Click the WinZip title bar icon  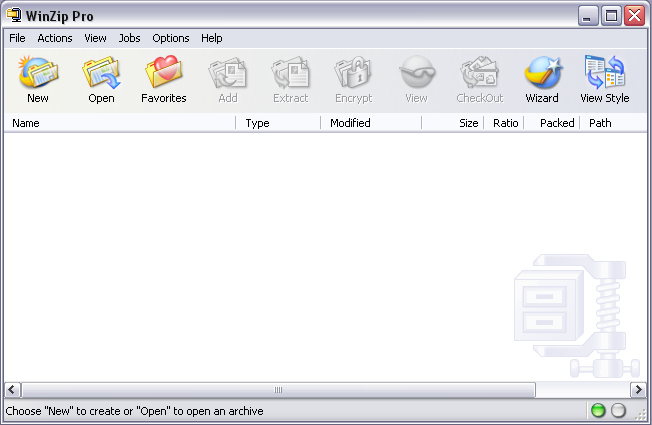coord(14,15)
